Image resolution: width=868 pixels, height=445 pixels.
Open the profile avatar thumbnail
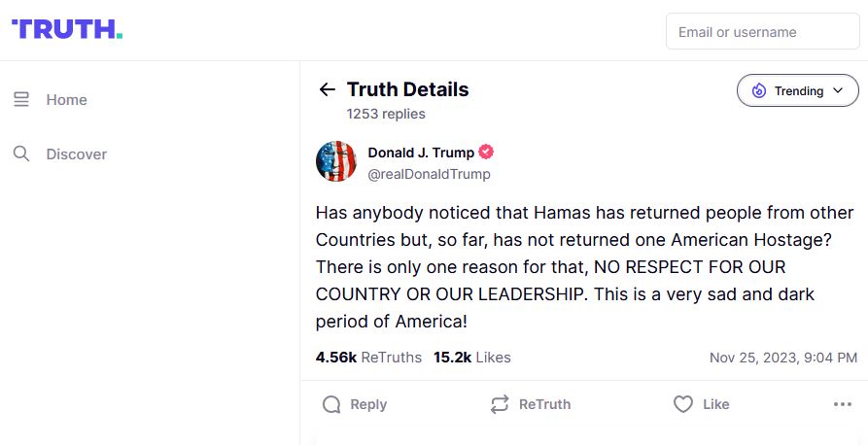336,161
